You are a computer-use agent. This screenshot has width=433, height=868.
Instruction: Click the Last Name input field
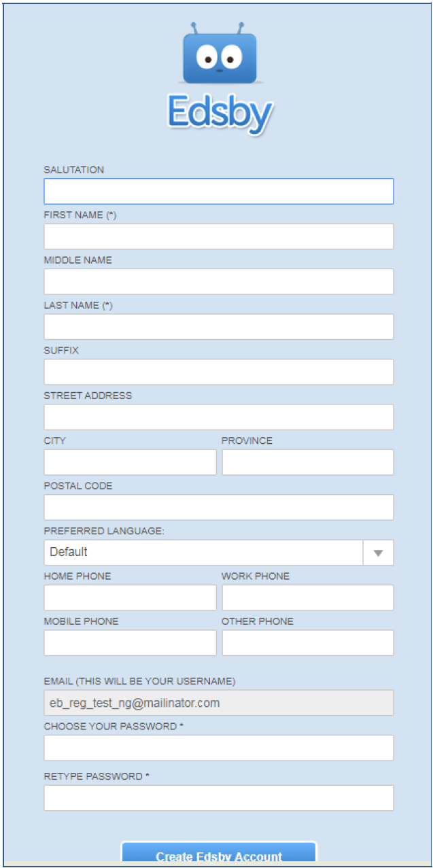[x=219, y=327]
